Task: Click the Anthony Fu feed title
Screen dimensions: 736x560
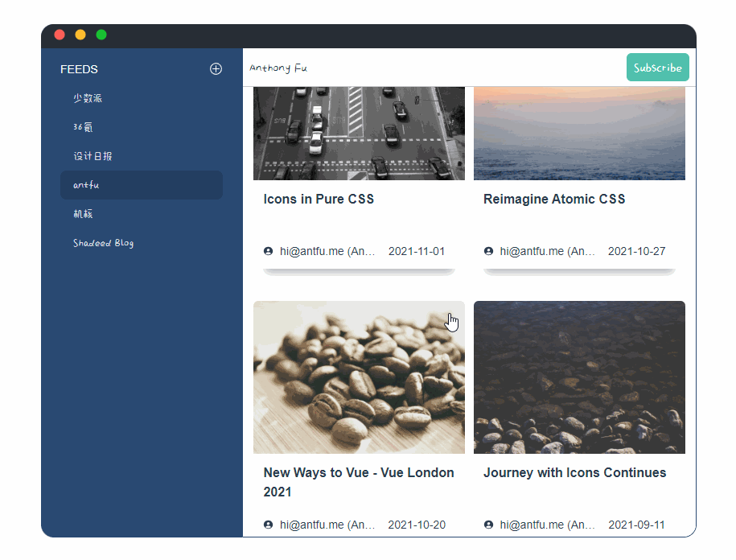Action: [278, 68]
